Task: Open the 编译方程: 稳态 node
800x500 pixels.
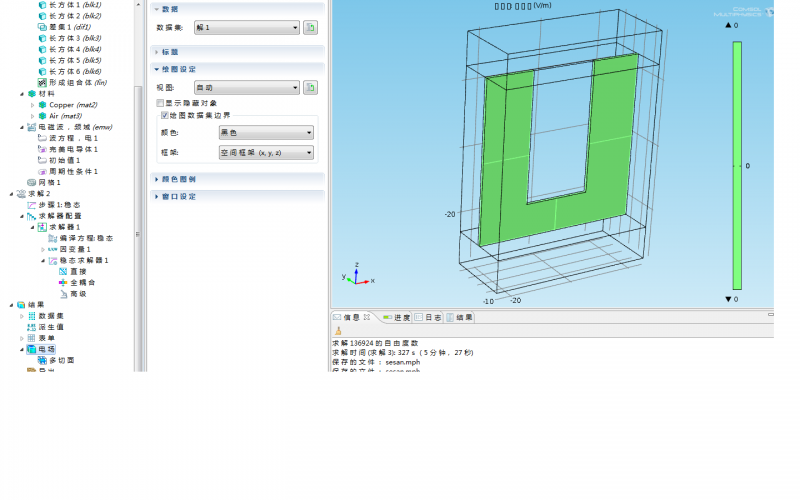Action: [81, 238]
